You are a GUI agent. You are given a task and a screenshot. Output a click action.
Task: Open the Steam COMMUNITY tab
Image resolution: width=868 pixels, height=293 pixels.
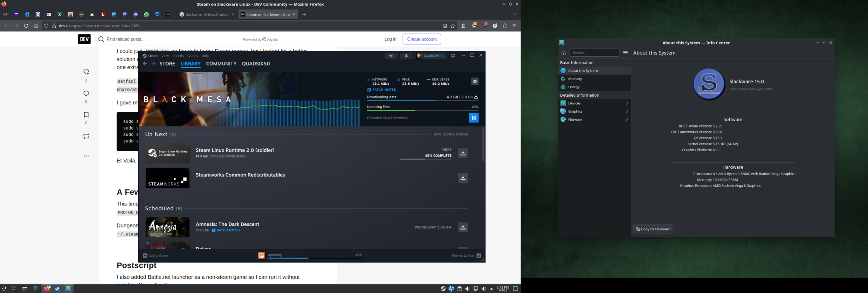pyautogui.click(x=221, y=64)
